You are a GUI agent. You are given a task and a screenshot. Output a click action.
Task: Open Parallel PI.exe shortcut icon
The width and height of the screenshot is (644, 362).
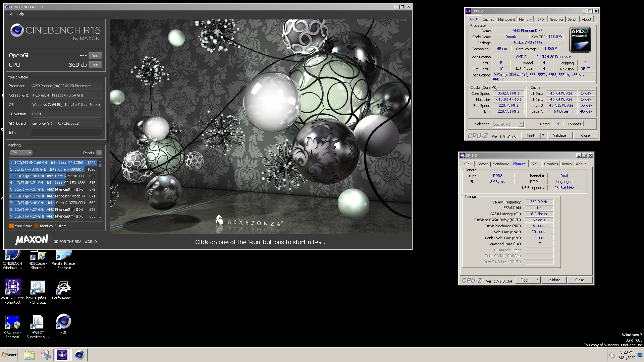click(x=63, y=260)
